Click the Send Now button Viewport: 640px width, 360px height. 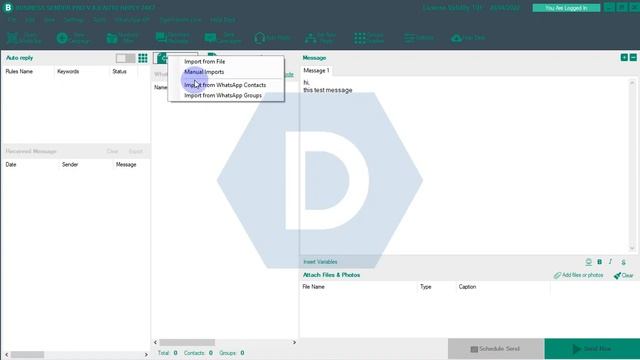[592, 349]
